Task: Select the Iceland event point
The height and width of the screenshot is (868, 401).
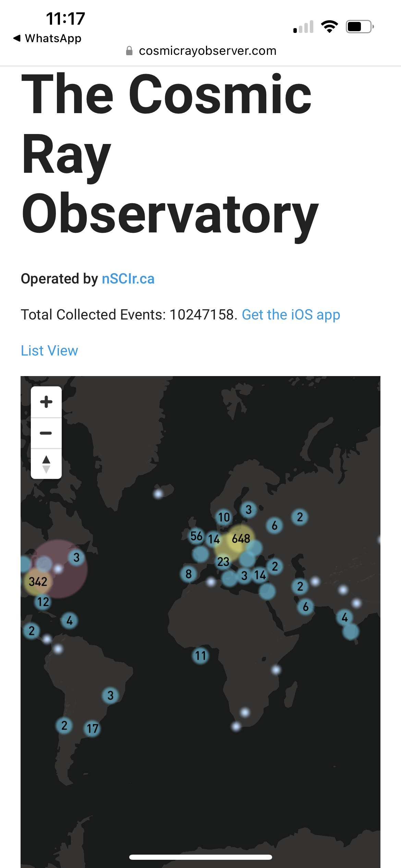Action: pyautogui.click(x=158, y=494)
